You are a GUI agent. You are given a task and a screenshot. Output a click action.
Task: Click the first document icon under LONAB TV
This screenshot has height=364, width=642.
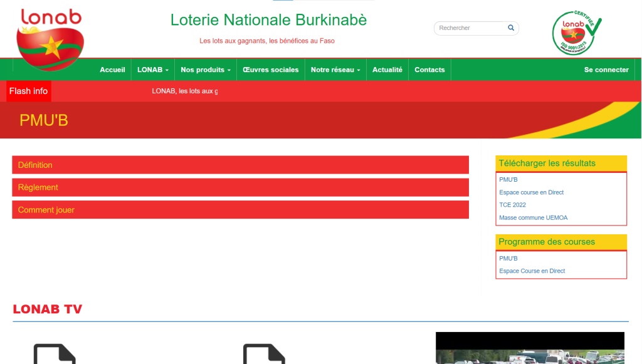pos(55,354)
